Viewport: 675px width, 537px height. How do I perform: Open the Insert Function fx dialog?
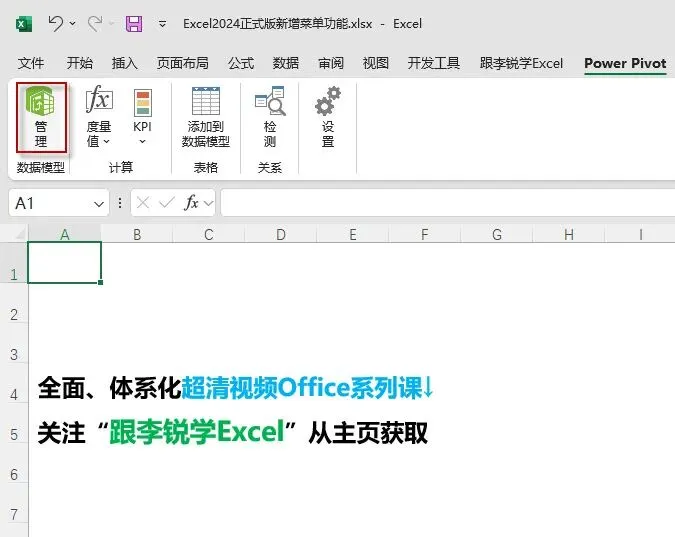(192, 202)
